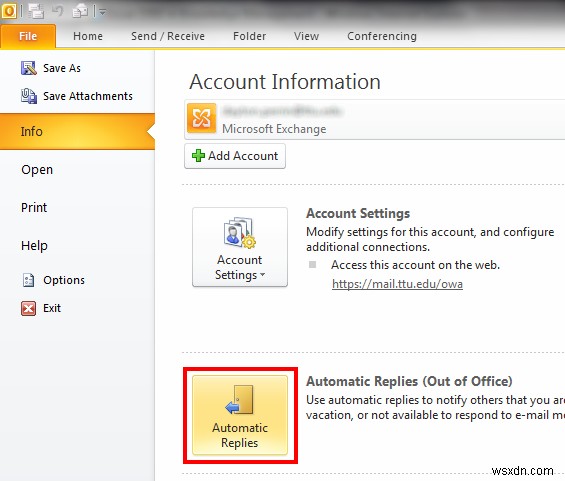
Task: Click 'Access this account on the web.' text
Action: click(x=415, y=265)
